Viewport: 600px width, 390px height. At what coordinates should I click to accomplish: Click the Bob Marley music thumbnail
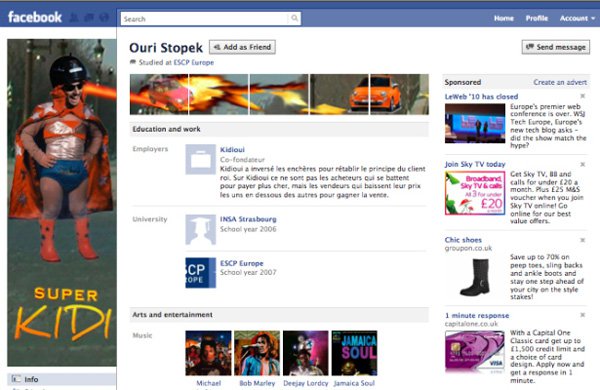point(257,353)
